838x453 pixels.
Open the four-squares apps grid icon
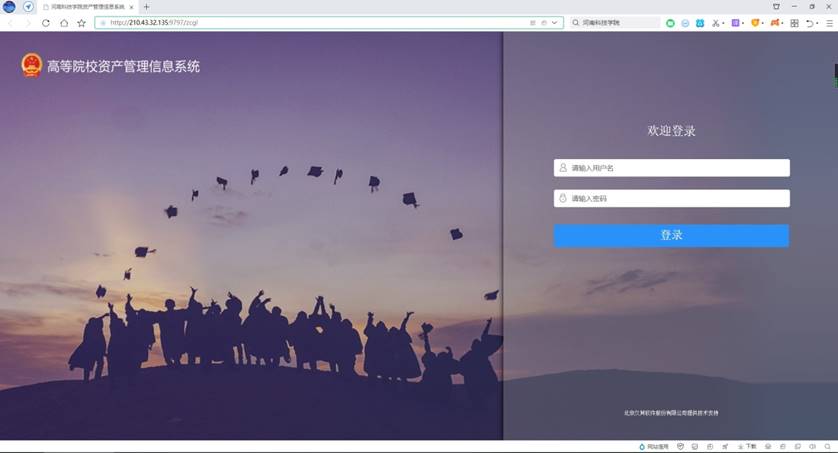tap(795, 23)
